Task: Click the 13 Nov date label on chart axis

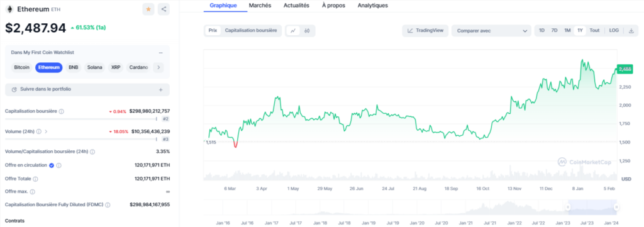Action: click(x=514, y=189)
